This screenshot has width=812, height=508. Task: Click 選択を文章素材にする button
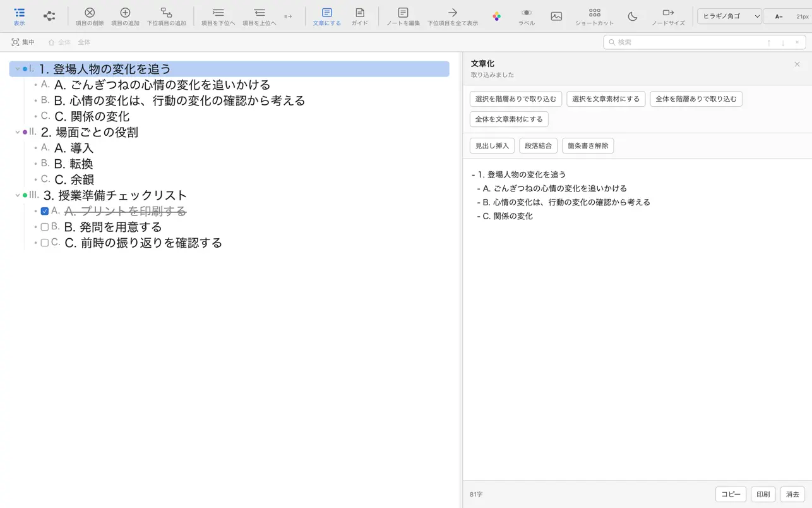pyautogui.click(x=606, y=99)
